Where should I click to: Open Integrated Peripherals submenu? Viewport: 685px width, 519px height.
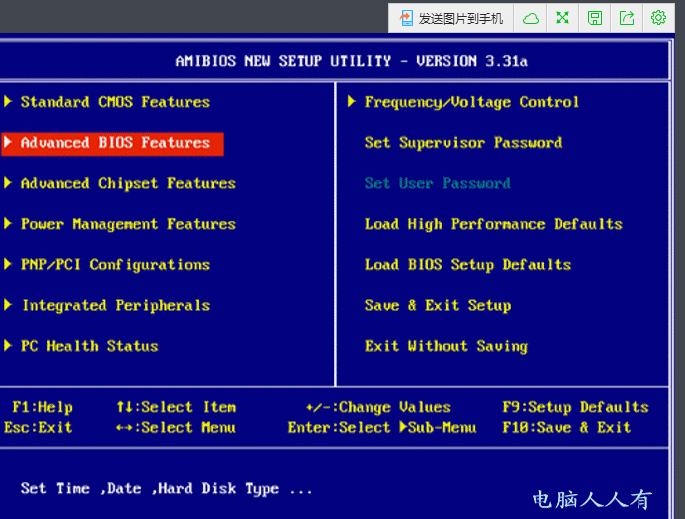(x=116, y=305)
